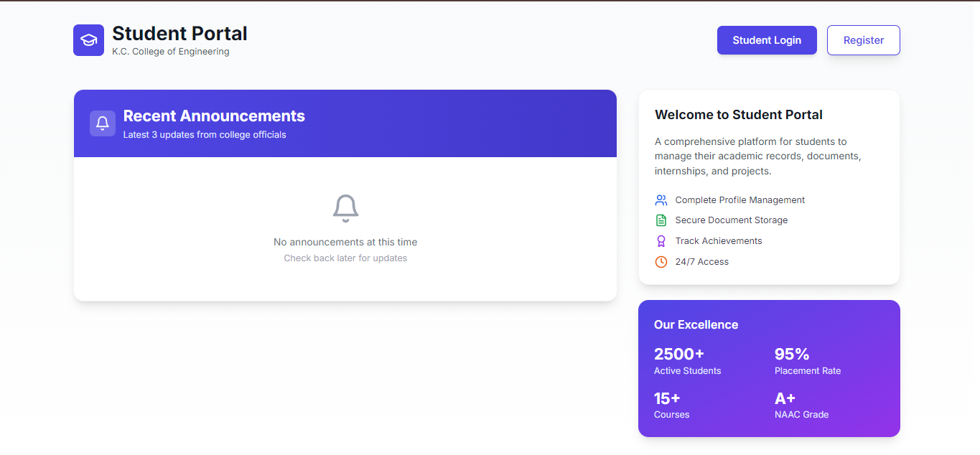Click the Check back later for updates text
Image resolution: width=980 pixels, height=455 pixels.
(x=345, y=258)
